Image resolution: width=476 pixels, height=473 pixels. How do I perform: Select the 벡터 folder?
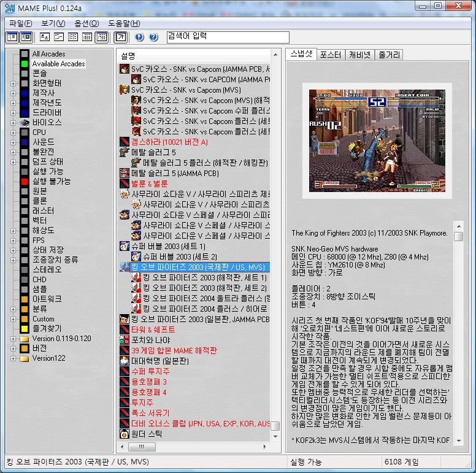[x=40, y=221]
